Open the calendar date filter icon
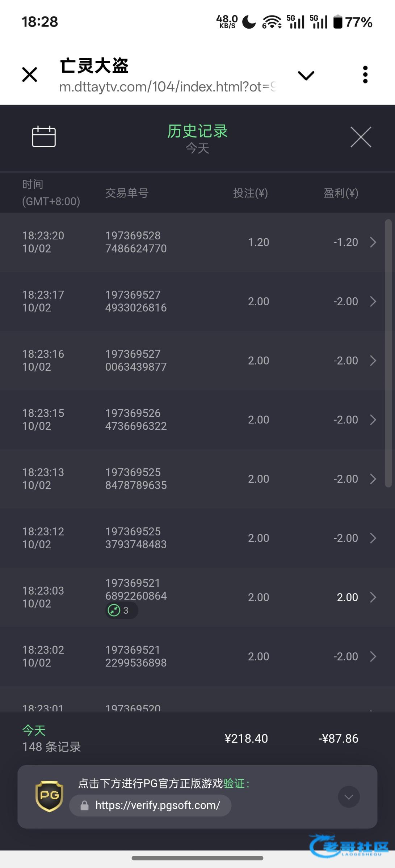 (44, 137)
